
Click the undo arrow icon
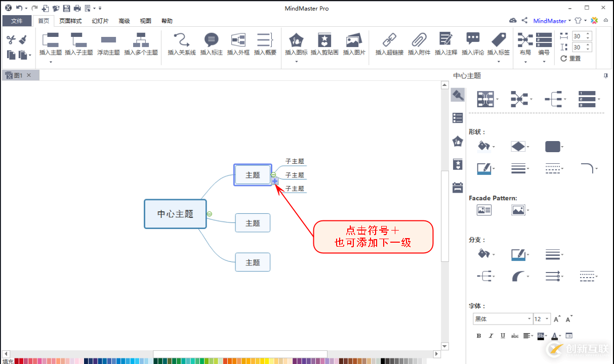pyautogui.click(x=19, y=8)
